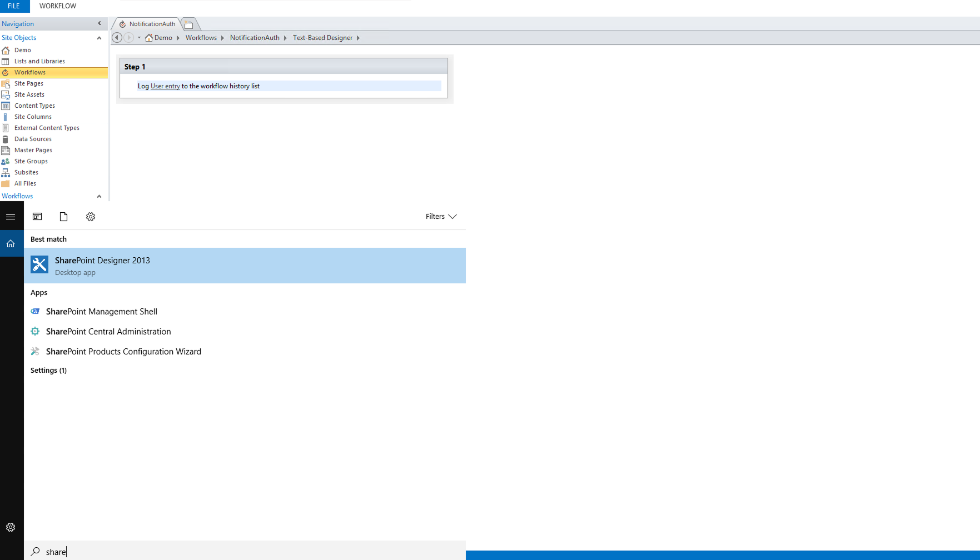Screen dimensions: 980x560
Task: Click the Step 1 header
Action: 283,67
